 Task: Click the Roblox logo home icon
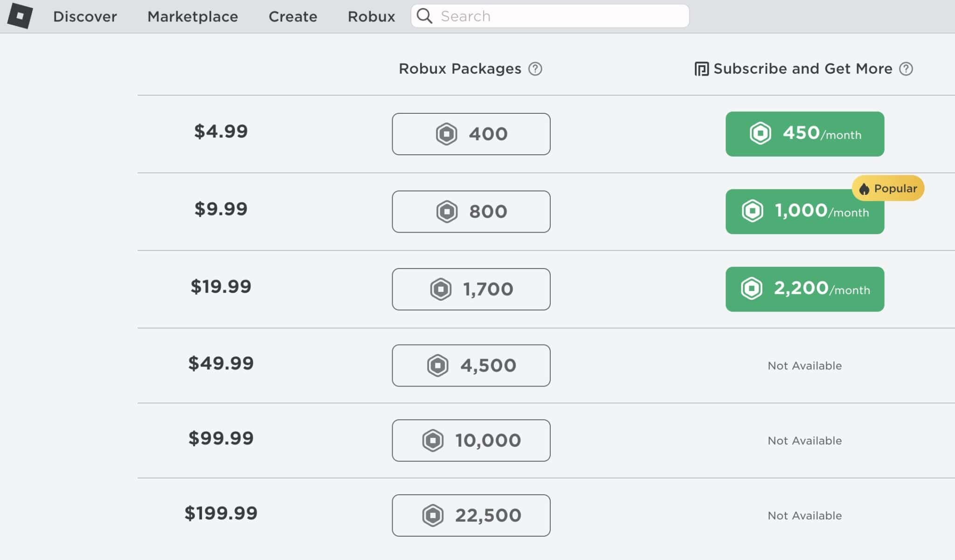(x=20, y=16)
